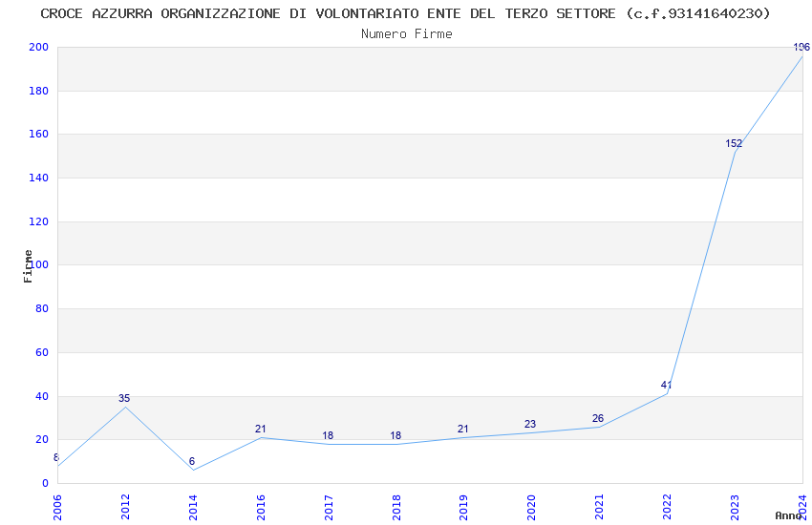This screenshot has width=812, height=525.
Task: Click y-axis value 180
Action: [39, 91]
